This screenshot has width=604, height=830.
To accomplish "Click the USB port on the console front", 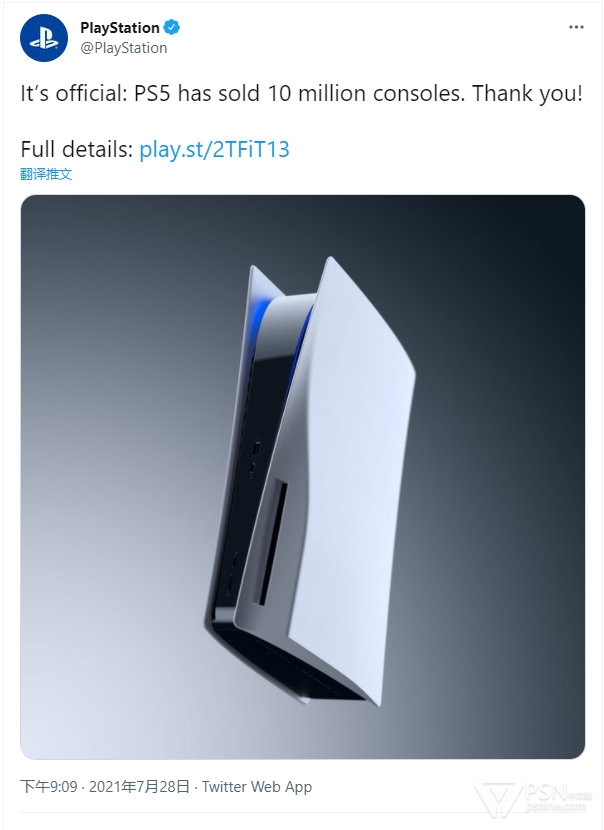I will 257,448.
